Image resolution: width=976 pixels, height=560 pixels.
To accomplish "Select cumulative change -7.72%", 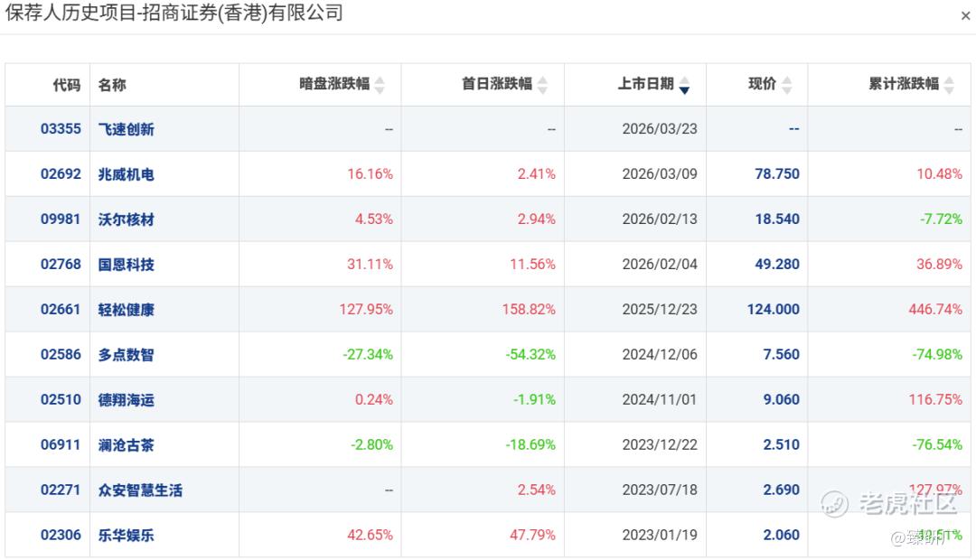I will point(941,219).
